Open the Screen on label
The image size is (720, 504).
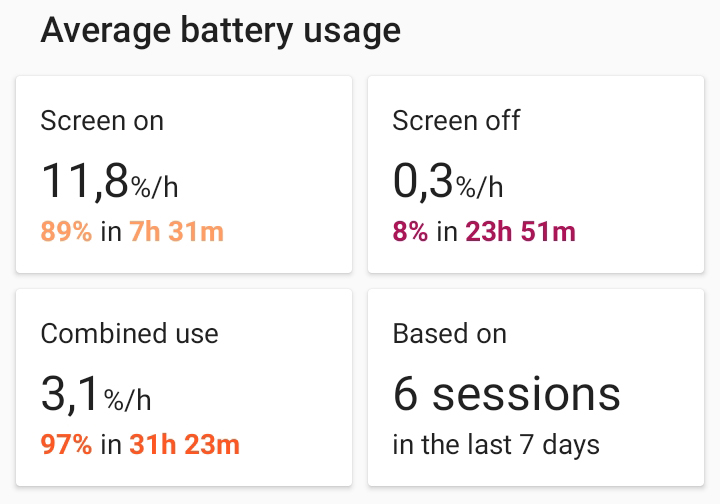coord(102,121)
